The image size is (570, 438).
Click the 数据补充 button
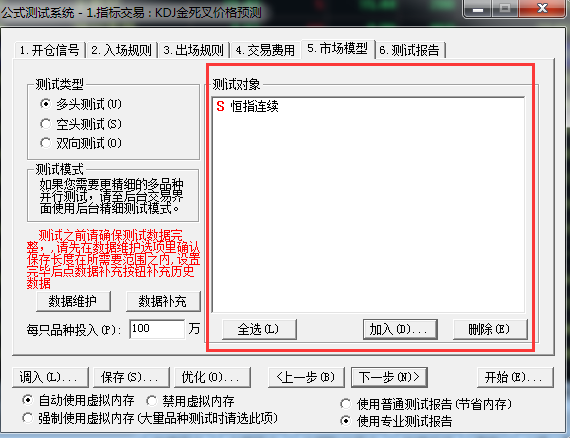click(163, 301)
